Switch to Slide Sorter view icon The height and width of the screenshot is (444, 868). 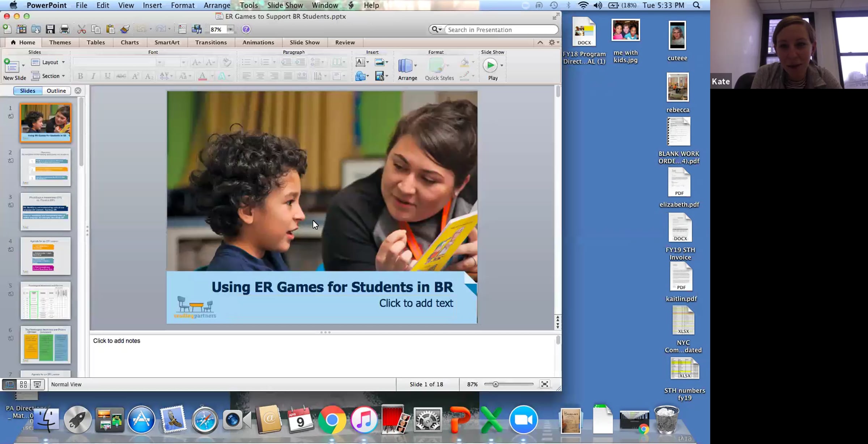pos(24,384)
